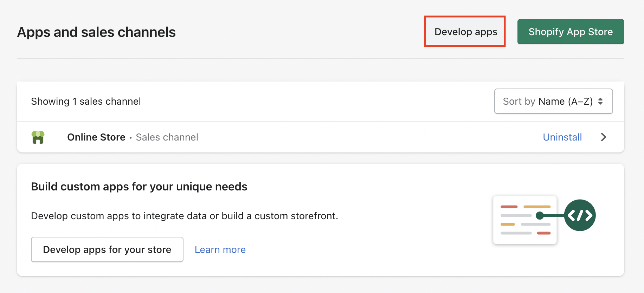Click Develop apps for your store
The height and width of the screenshot is (293, 644).
coord(107,249)
